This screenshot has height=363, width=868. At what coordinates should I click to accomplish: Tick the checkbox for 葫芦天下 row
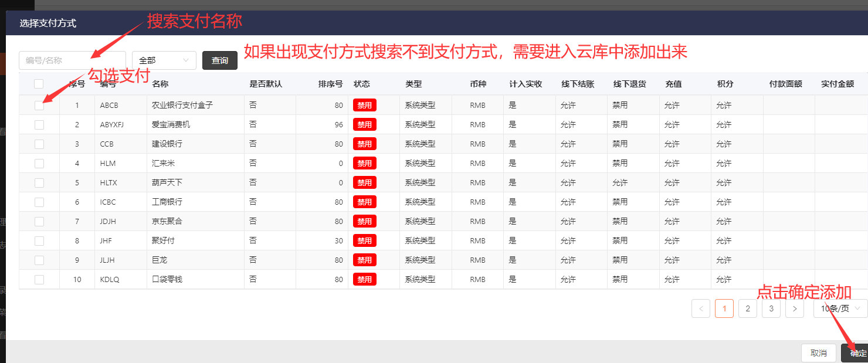tap(39, 183)
